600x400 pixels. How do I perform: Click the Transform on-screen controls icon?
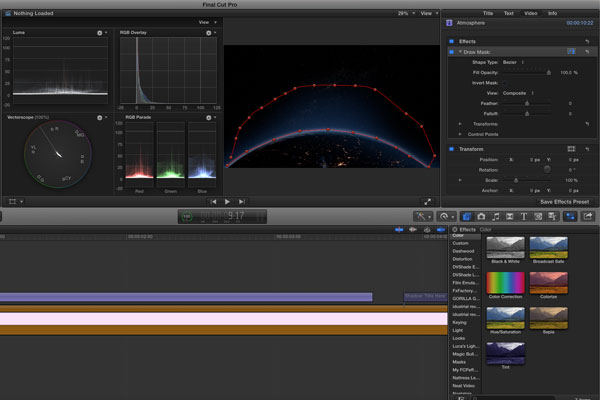point(571,149)
